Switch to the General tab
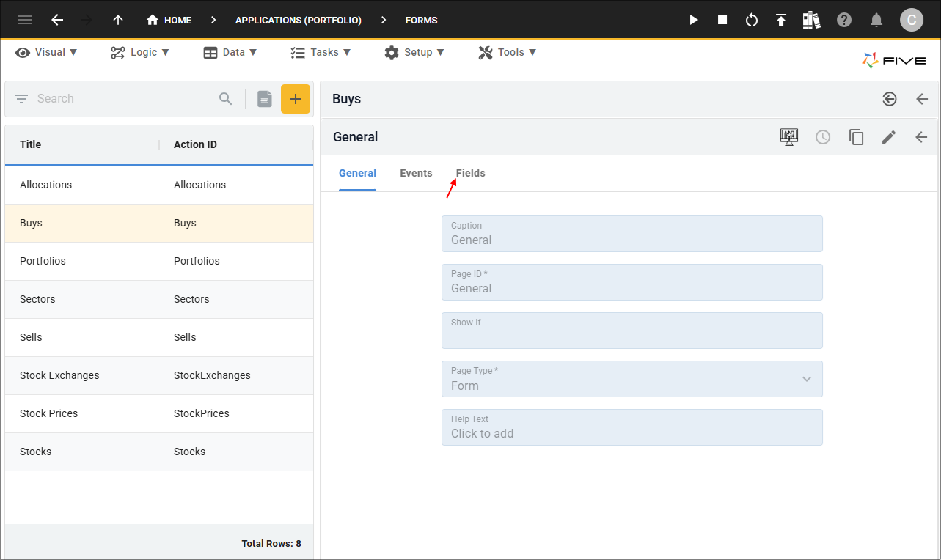Screen dimensions: 941x560 tap(357, 173)
